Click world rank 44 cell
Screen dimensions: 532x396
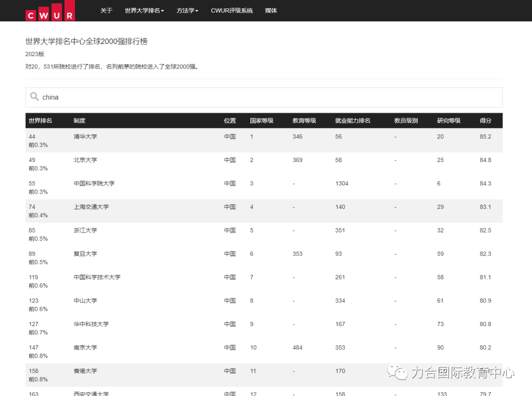[32, 136]
